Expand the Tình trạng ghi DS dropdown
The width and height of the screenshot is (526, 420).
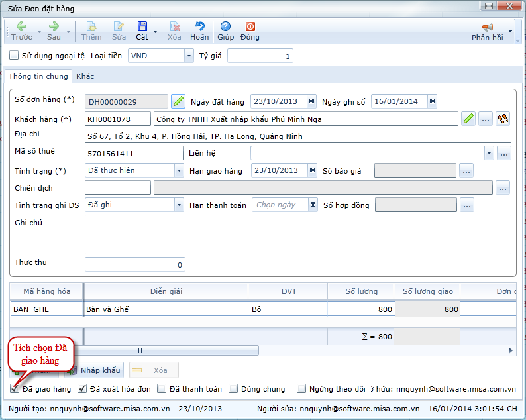[x=179, y=205]
